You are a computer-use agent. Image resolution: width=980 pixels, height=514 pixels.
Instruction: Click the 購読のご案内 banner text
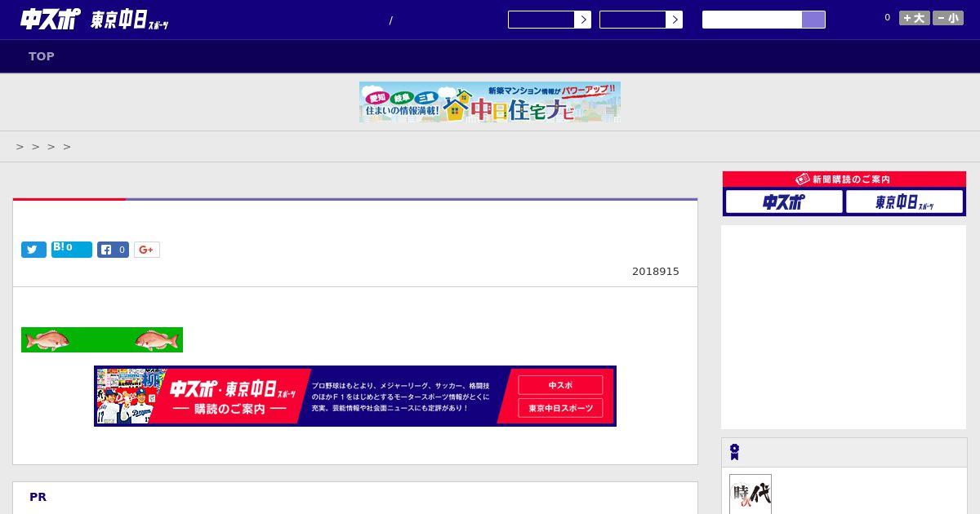click(x=229, y=409)
